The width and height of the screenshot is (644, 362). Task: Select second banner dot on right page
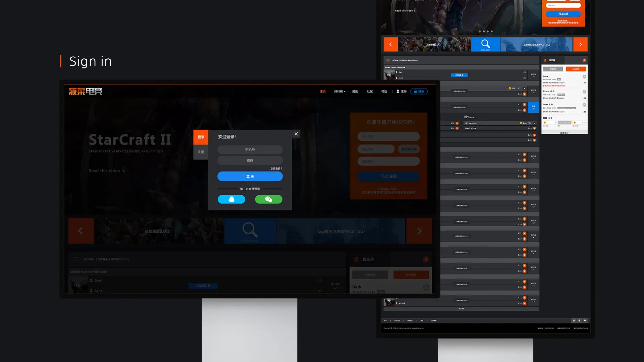tap(484, 32)
